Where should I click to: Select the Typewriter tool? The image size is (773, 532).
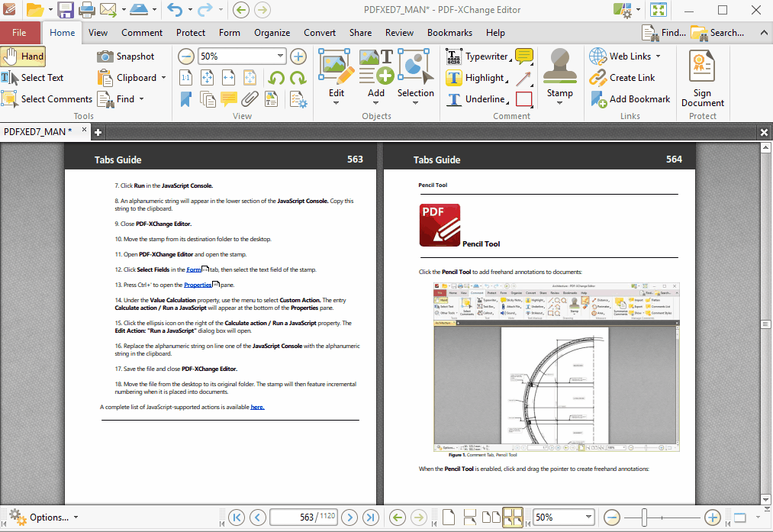tap(477, 56)
